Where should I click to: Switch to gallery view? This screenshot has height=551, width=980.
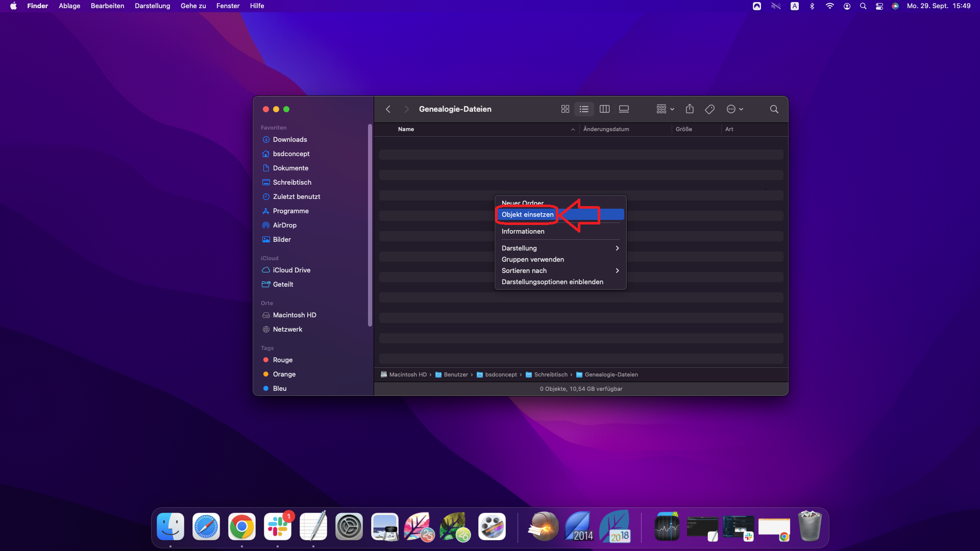pyautogui.click(x=624, y=109)
